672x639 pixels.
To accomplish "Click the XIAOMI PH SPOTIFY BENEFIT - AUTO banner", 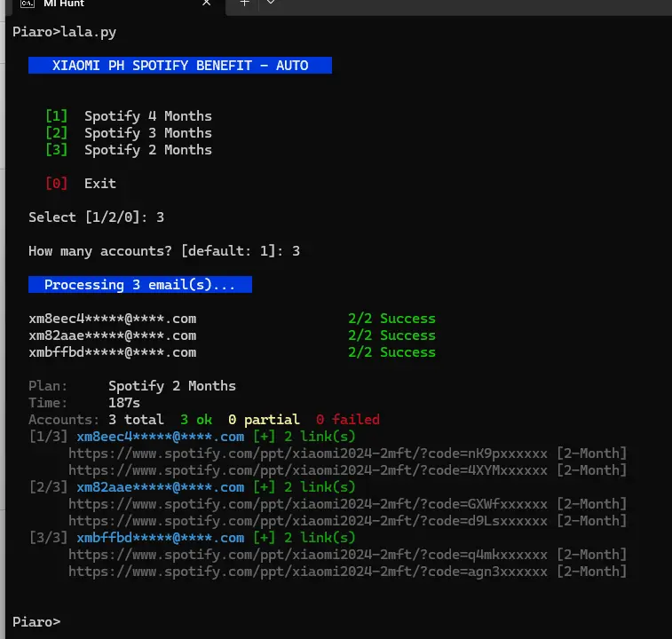I will tap(180, 65).
